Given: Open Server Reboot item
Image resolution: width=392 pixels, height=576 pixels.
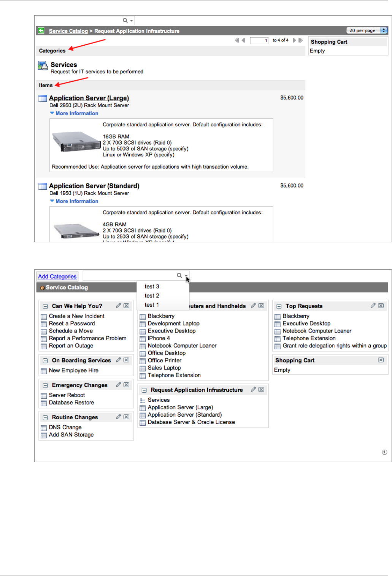Looking at the screenshot, I should [x=67, y=395].
